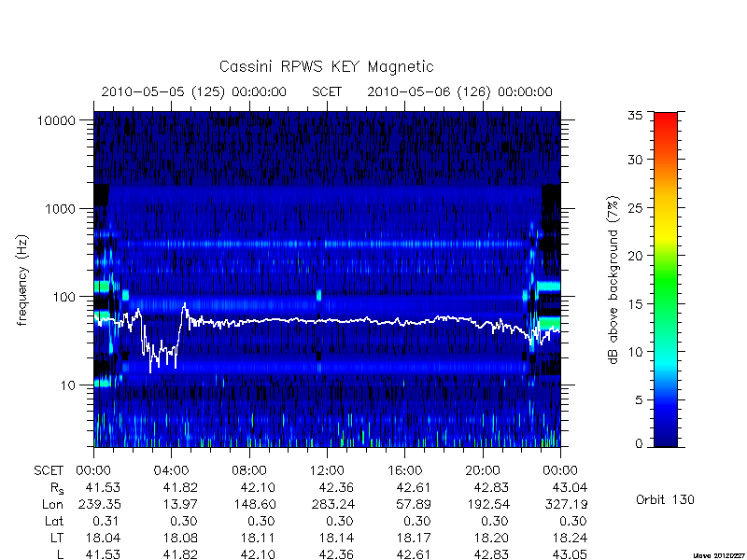
Task: Click the plot title 'Cassini RPWS KEY Magnetic'
Action: coord(326,66)
